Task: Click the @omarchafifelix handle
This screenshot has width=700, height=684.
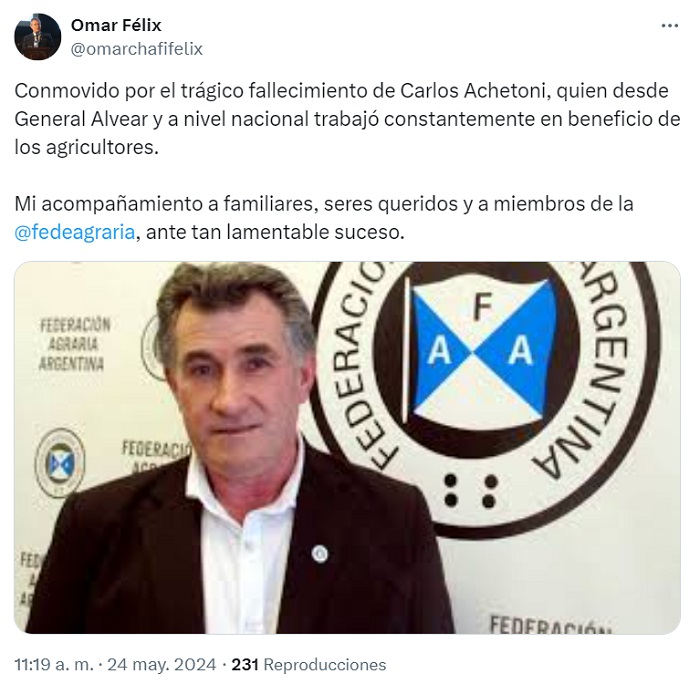Action: 137,49
